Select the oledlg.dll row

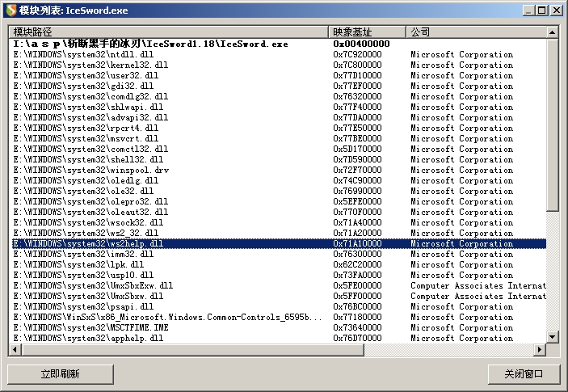tap(278, 180)
